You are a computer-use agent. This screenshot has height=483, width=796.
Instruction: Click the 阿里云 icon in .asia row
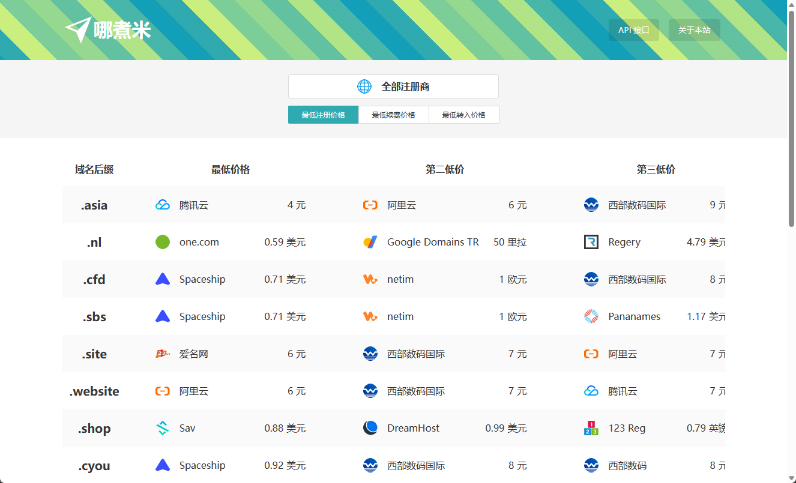pyautogui.click(x=370, y=205)
